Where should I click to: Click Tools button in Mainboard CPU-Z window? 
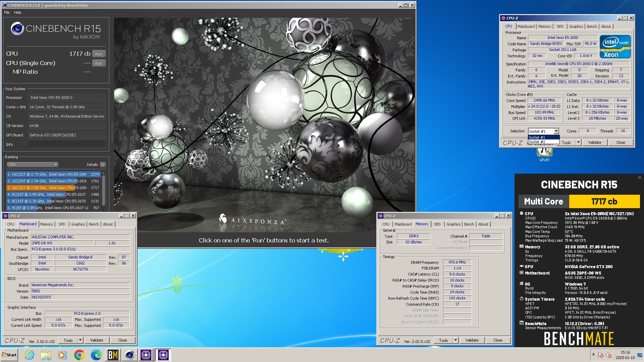[68, 340]
